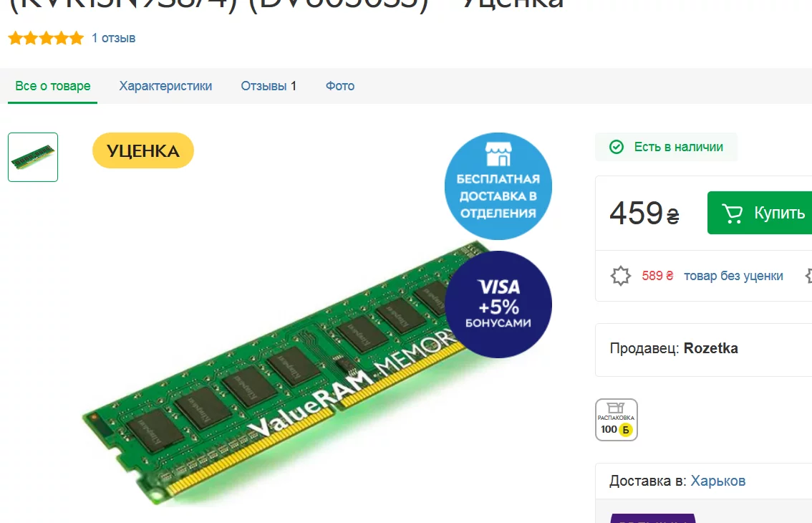Click the five-star rating icons

click(46, 38)
